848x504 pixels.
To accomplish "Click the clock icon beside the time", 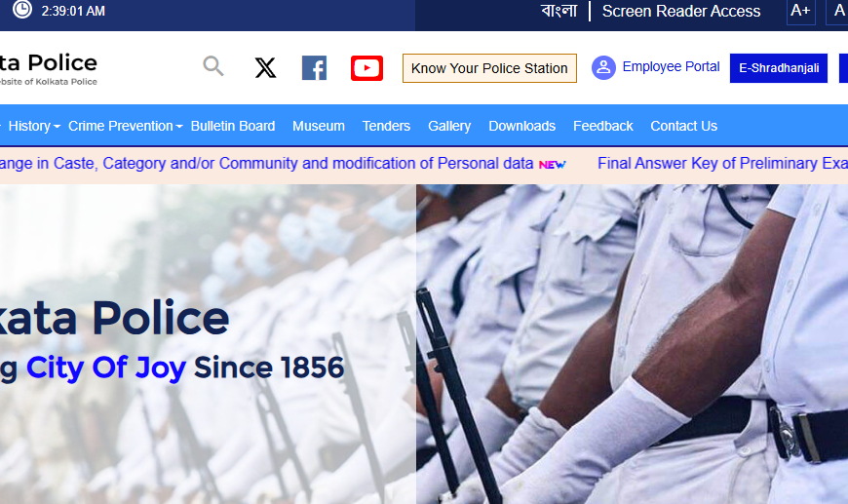I will [22, 9].
